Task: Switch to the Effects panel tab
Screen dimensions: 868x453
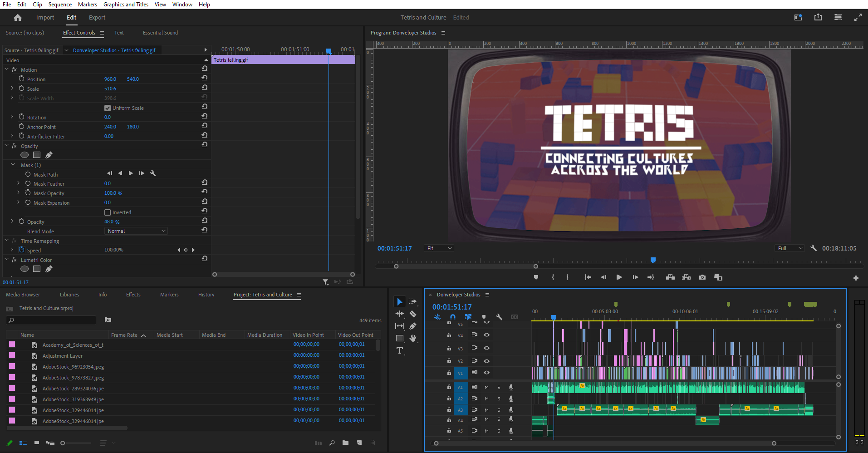Action: (133, 295)
